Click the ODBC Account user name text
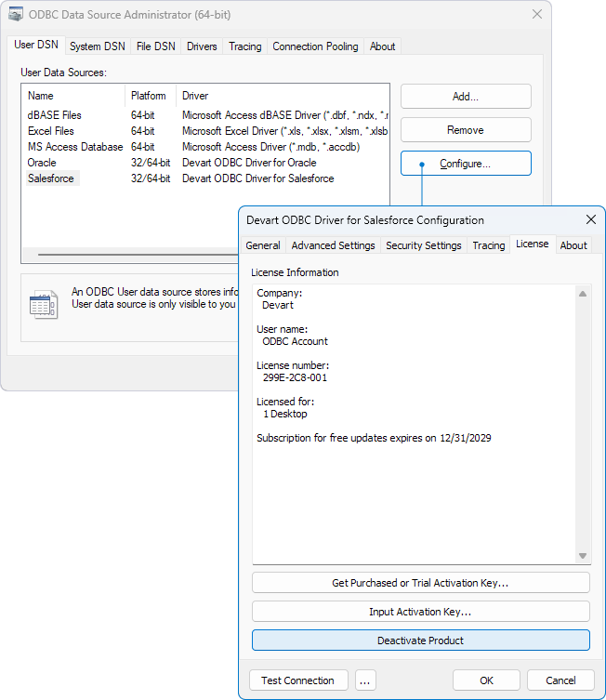The image size is (606, 700). 295,341
